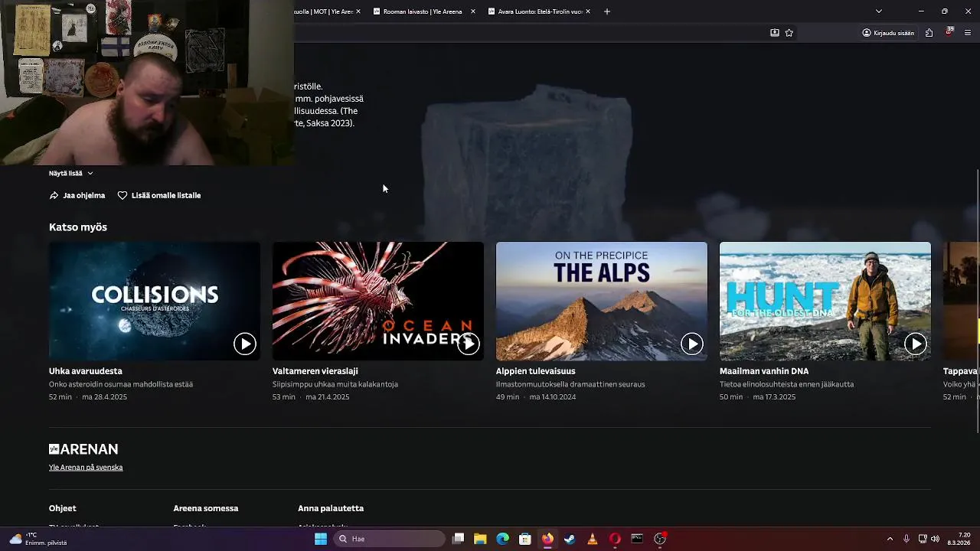980x551 pixels.
Task: Open network settings tray icon
Action: point(923,539)
